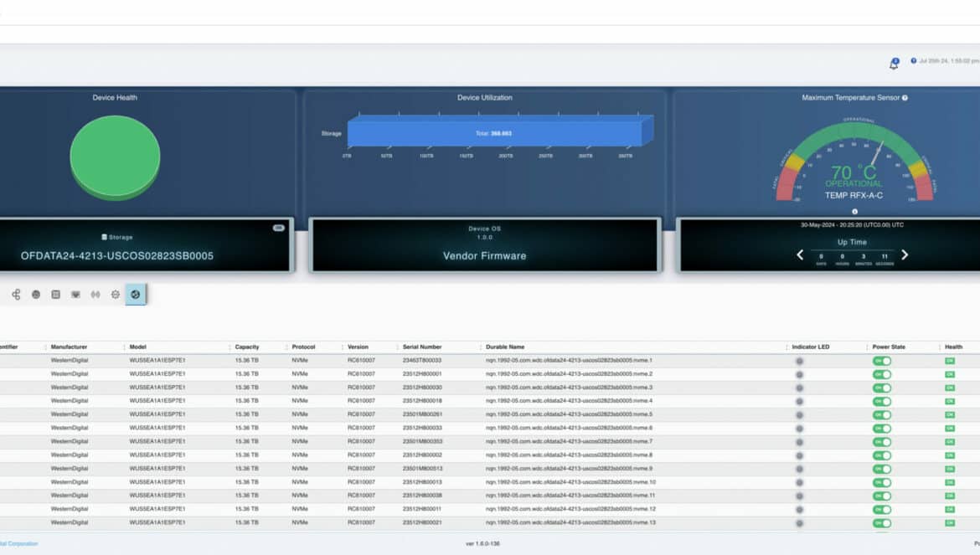This screenshot has width=980, height=555.
Task: Toggle Power State for drive nvme.11
Action: click(882, 496)
